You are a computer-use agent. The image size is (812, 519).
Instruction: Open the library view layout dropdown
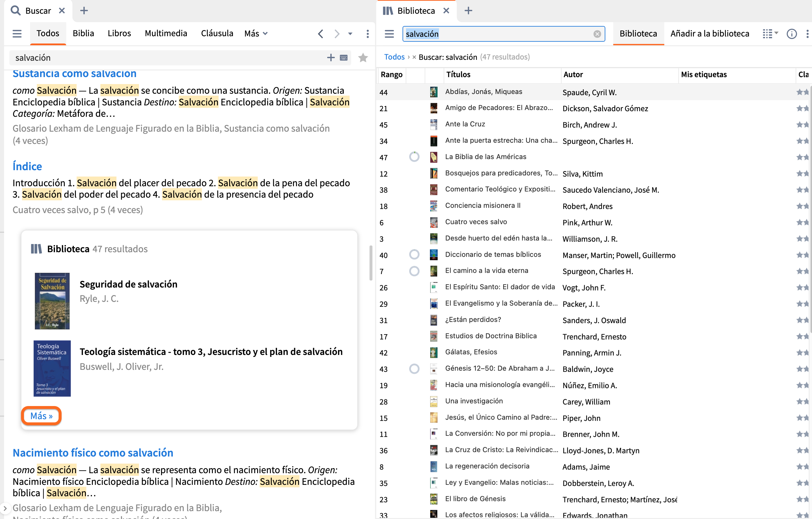click(770, 34)
